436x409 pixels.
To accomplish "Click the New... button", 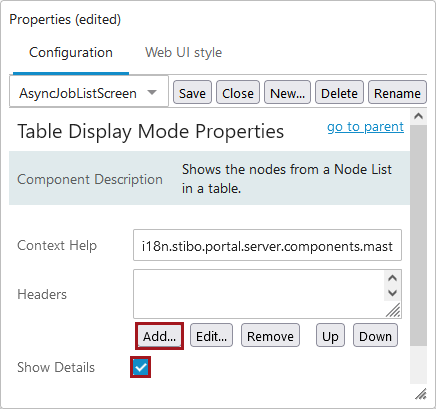I will click(x=287, y=92).
